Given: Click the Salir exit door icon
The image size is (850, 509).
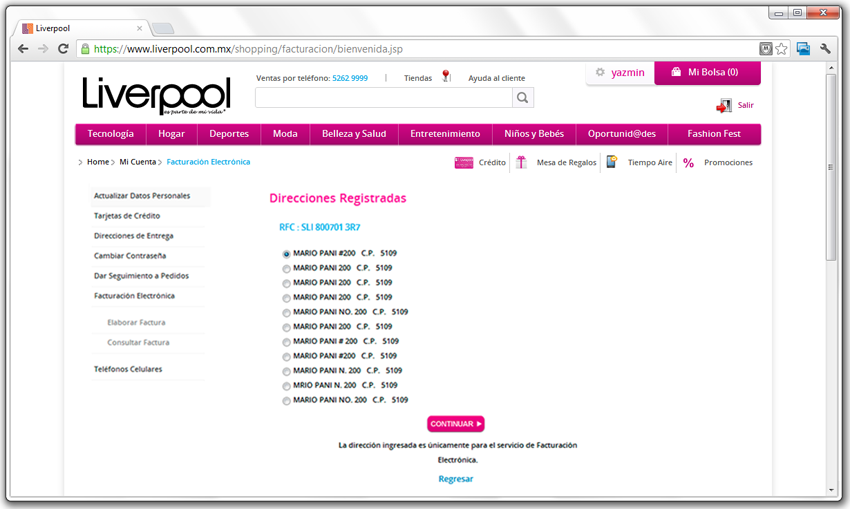Looking at the screenshot, I should (x=724, y=106).
